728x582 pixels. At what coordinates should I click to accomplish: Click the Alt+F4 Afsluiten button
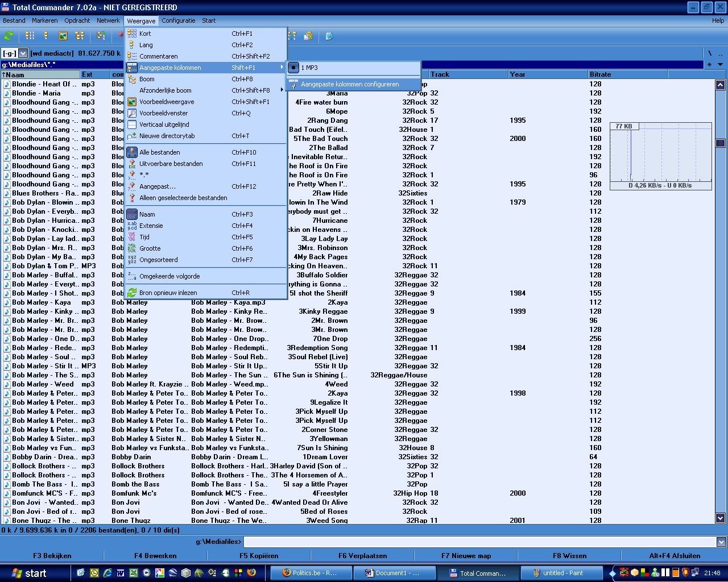click(x=675, y=556)
